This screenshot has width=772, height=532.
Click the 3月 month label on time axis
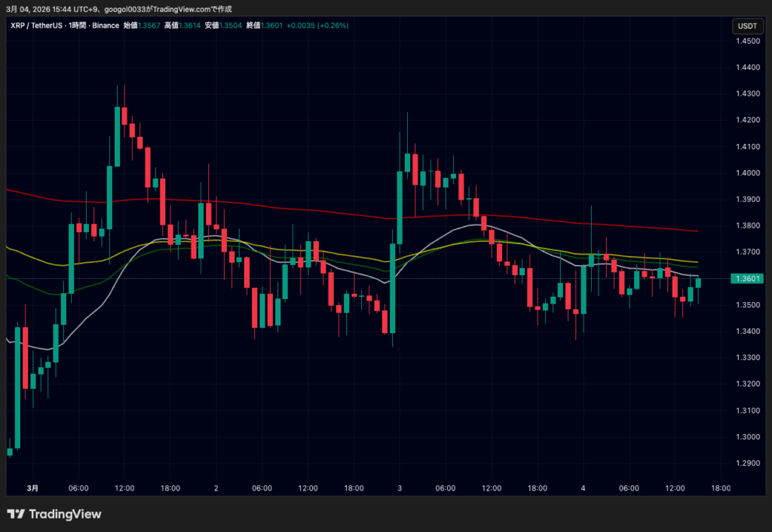pyautogui.click(x=32, y=488)
